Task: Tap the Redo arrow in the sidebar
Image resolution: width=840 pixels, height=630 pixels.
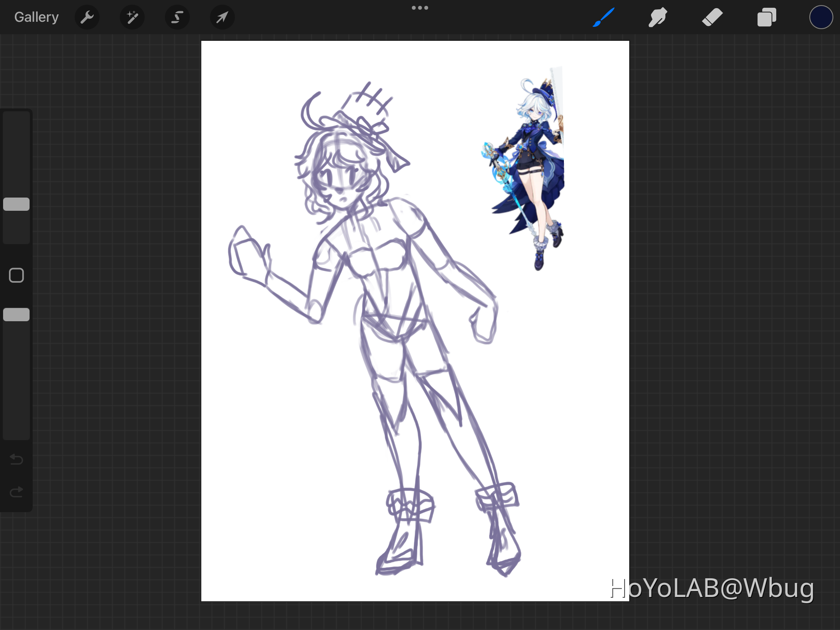Action: pyautogui.click(x=16, y=492)
